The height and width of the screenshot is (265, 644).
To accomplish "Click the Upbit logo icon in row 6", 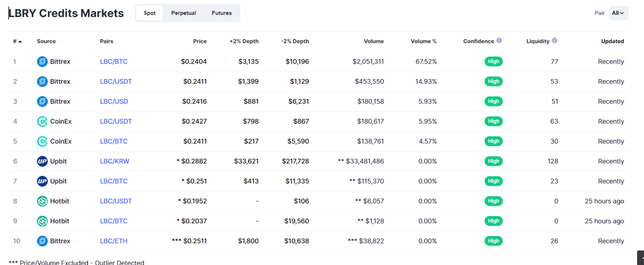I will 42,161.
